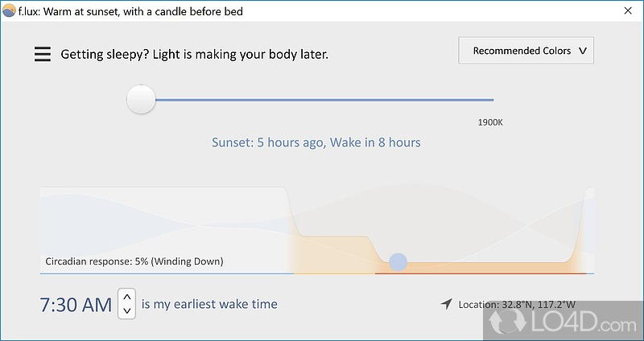The height and width of the screenshot is (341, 644).
Task: Click the sunset and wake status text
Action: pos(316,142)
